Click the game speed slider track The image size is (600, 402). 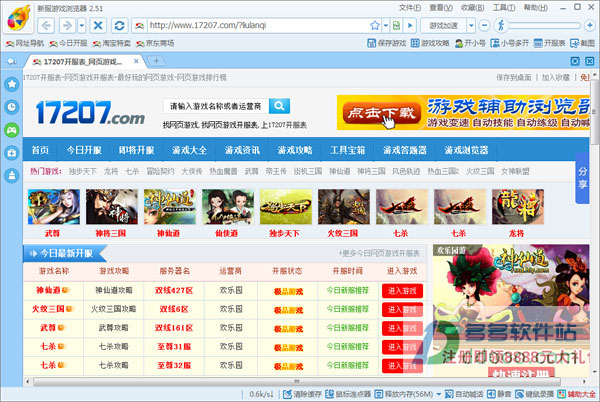tap(544, 26)
